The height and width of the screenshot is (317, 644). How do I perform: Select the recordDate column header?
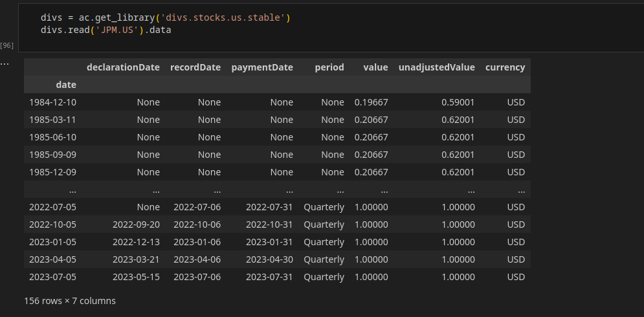[195, 67]
